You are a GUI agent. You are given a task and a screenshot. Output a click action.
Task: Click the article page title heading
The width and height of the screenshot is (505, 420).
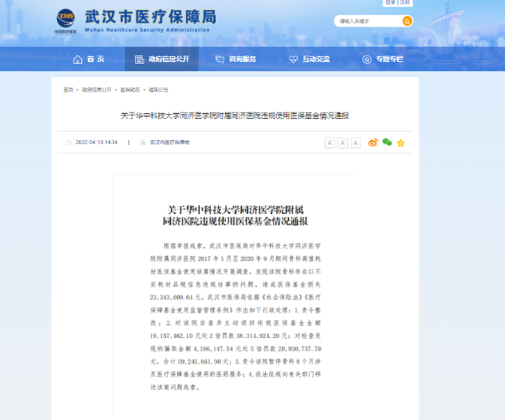[235, 116]
